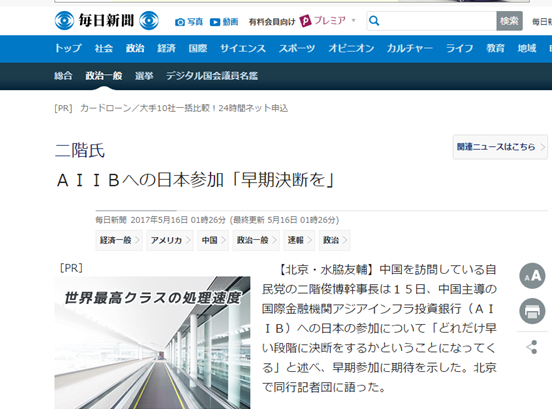Click 関連ニュースはこちら button
This screenshot has height=409, width=554.
(500, 147)
